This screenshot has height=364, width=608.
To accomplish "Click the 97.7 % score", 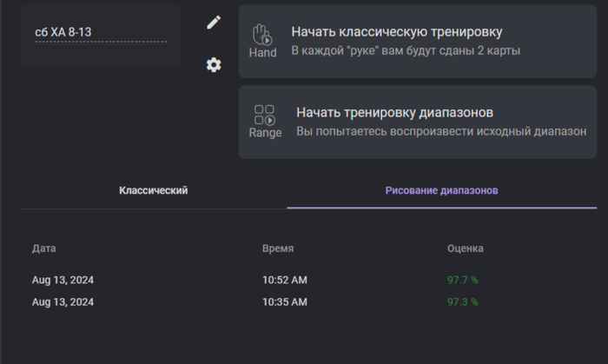I will click(463, 280).
